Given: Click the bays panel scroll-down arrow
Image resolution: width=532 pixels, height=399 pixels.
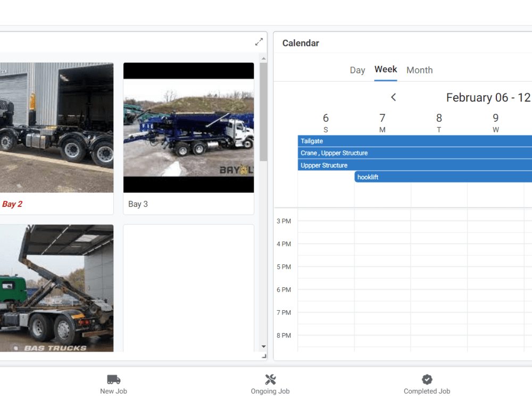Looking at the screenshot, I should [264, 346].
